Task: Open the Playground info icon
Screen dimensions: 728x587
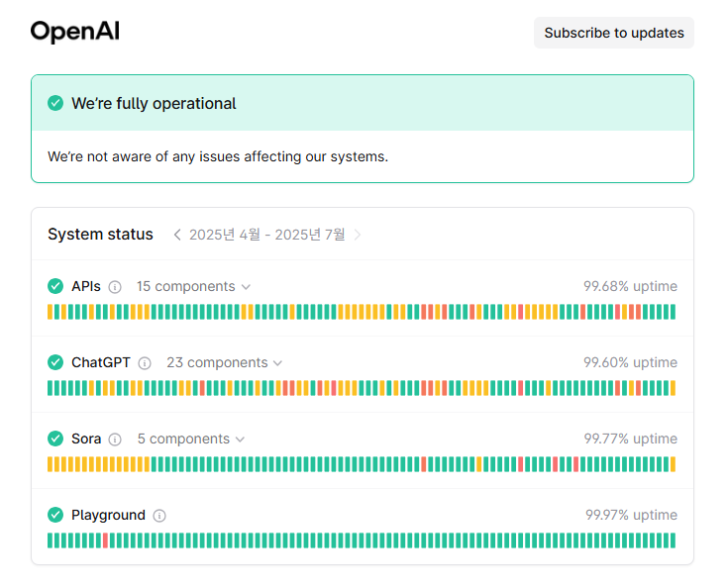Action: [159, 516]
